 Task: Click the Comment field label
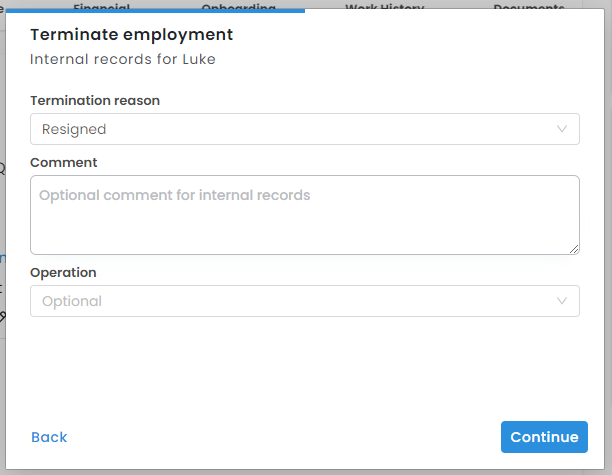(x=64, y=162)
